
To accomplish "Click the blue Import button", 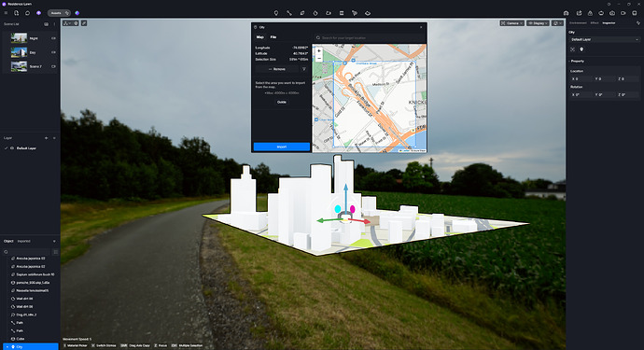I will [x=282, y=147].
